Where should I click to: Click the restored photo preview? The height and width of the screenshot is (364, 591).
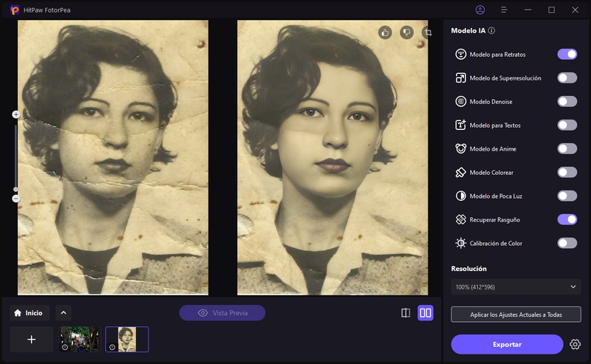click(332, 157)
